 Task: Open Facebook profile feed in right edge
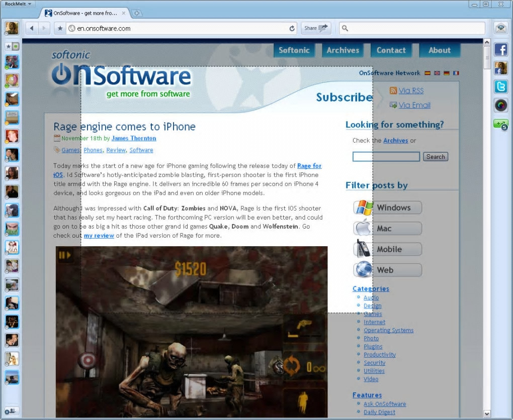pos(500,68)
